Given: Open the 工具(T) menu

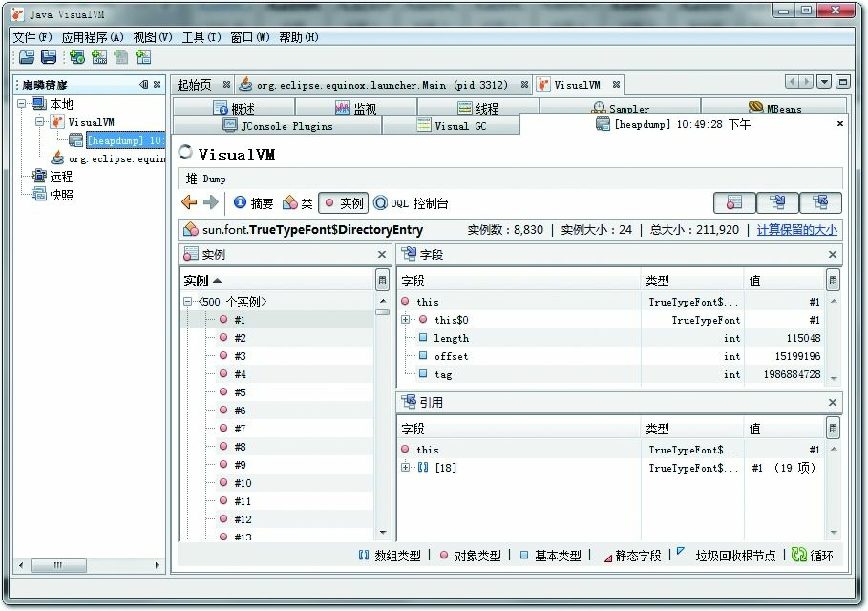Looking at the screenshot, I should (x=201, y=37).
